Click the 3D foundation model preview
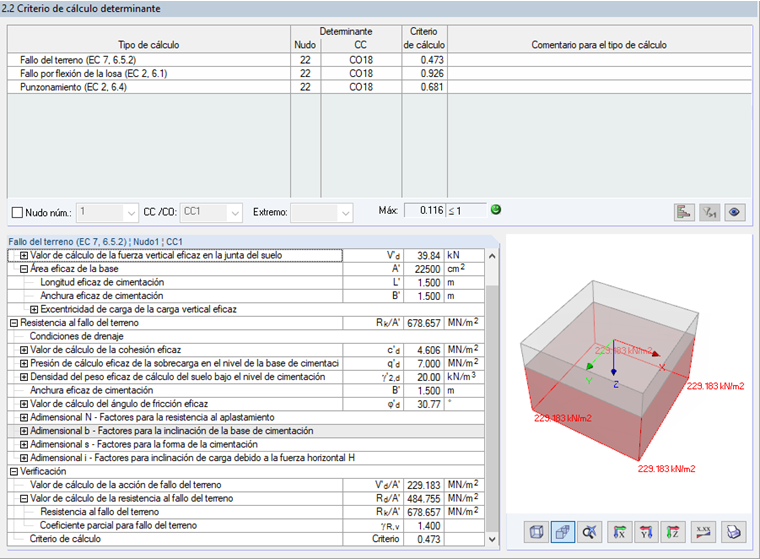760x560 pixels. coord(629,373)
